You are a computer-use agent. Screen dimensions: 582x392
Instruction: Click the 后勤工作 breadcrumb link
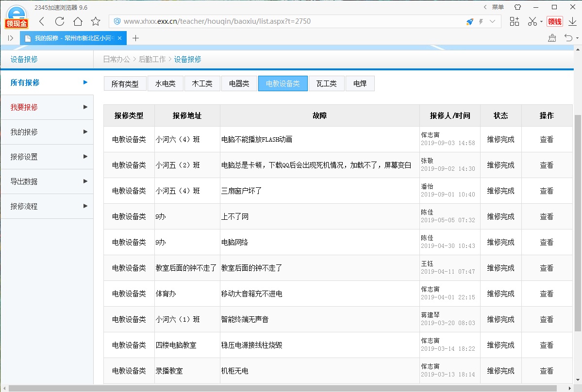click(152, 59)
